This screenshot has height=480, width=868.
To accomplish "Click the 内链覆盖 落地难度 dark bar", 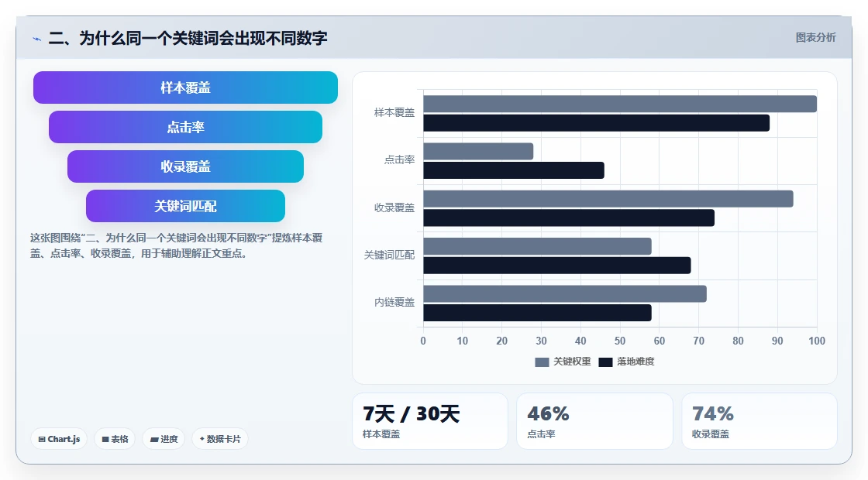I will [x=538, y=313].
